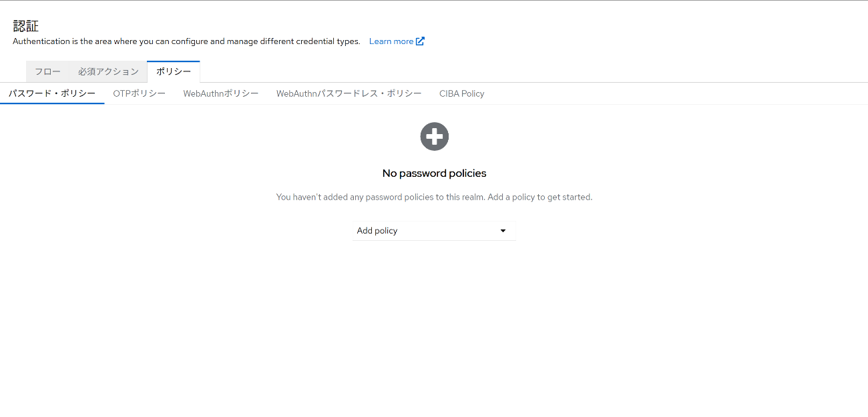Switch to the 必須アクション tab
The image size is (868, 417).
pyautogui.click(x=108, y=71)
